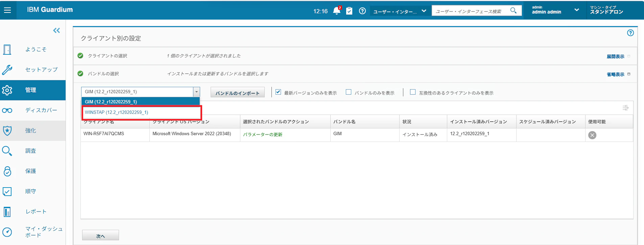The width and height of the screenshot is (644, 245).
Task: Enable 互換性のあるクライアントのみを表示 checkbox
Action: 413,92
